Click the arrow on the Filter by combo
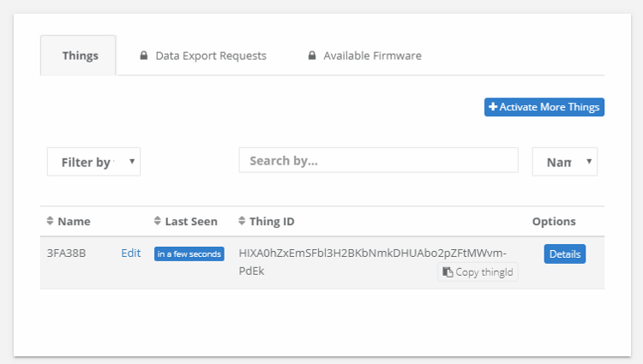The image size is (643, 364). pos(132,161)
